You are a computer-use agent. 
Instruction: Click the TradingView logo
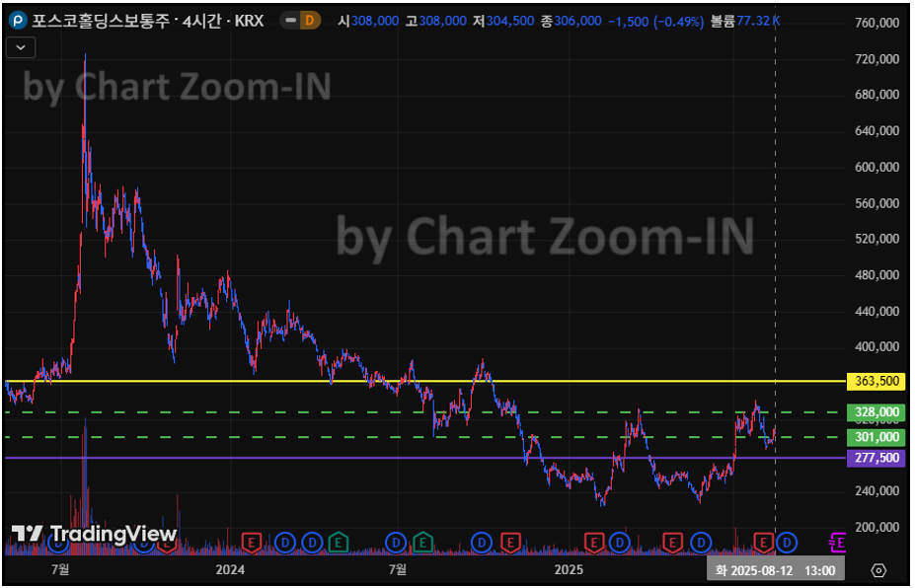(94, 533)
